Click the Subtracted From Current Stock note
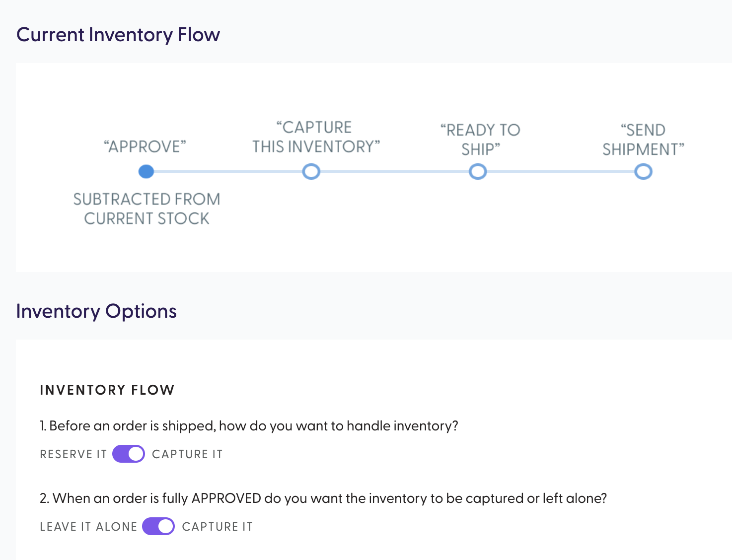Viewport: 732px width, 560px height. click(146, 209)
